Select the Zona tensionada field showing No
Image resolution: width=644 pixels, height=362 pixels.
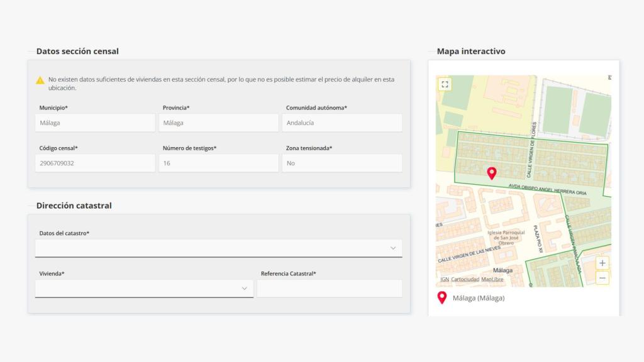342,163
